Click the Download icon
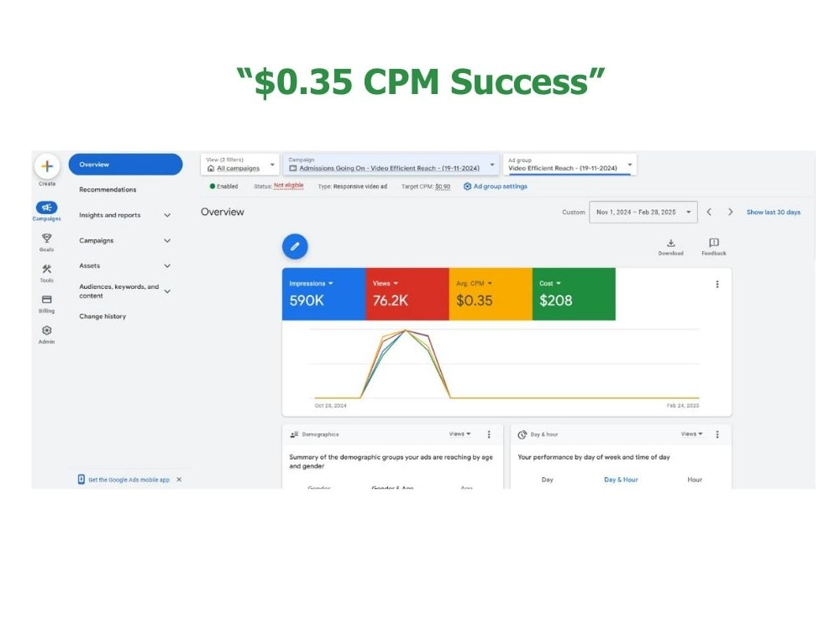 pyautogui.click(x=670, y=244)
